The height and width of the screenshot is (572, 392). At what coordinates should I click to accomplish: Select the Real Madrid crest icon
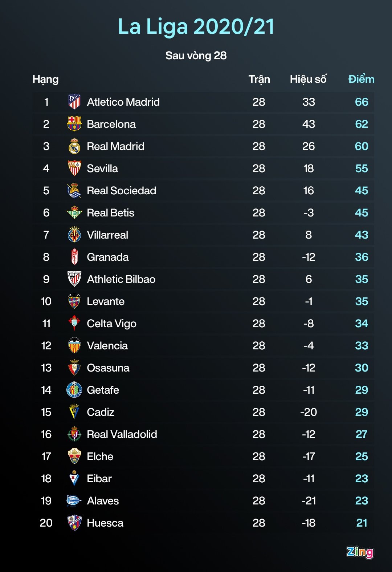74,146
